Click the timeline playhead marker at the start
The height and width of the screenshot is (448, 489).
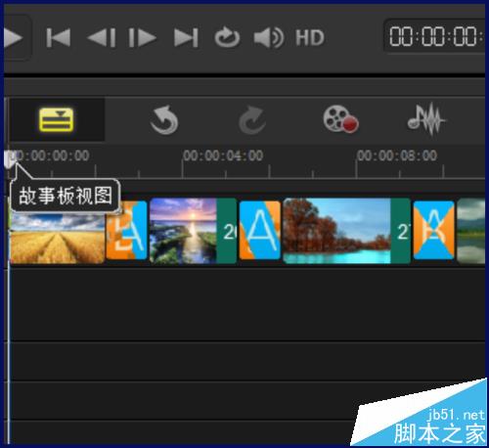9,159
